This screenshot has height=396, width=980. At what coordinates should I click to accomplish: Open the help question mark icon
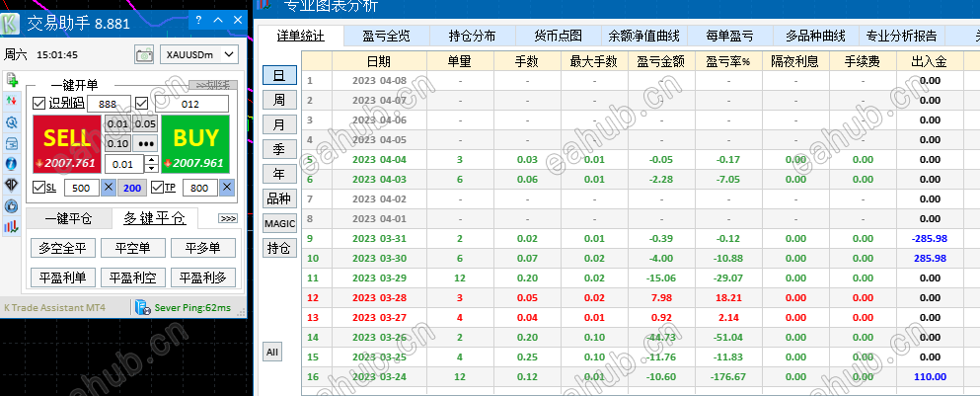point(198,21)
